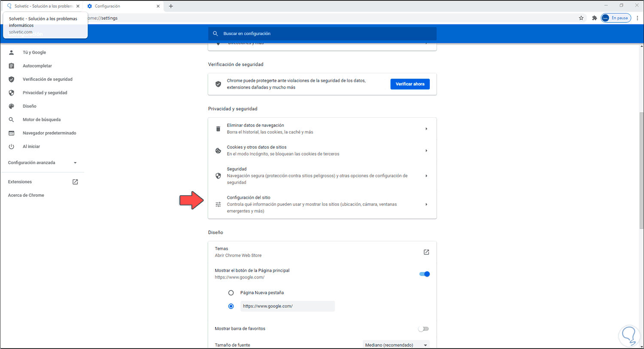Switch to the Solvetic browser tab
The image size is (644, 349).
pyautogui.click(x=42, y=6)
